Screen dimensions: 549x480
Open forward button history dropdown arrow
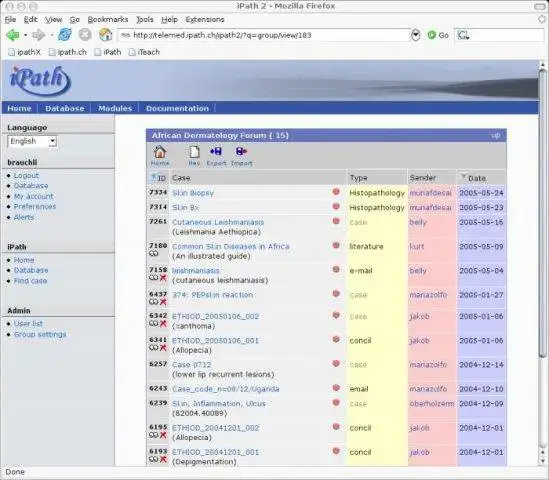click(51, 35)
